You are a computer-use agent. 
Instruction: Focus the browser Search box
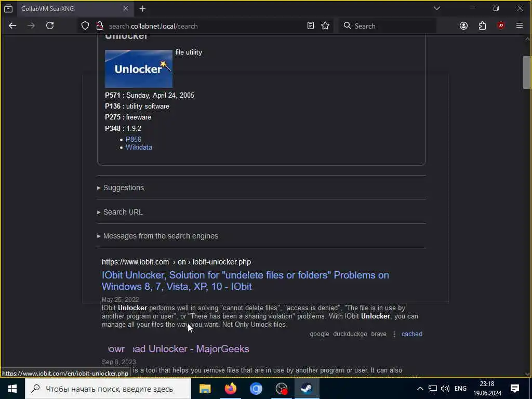(x=388, y=26)
